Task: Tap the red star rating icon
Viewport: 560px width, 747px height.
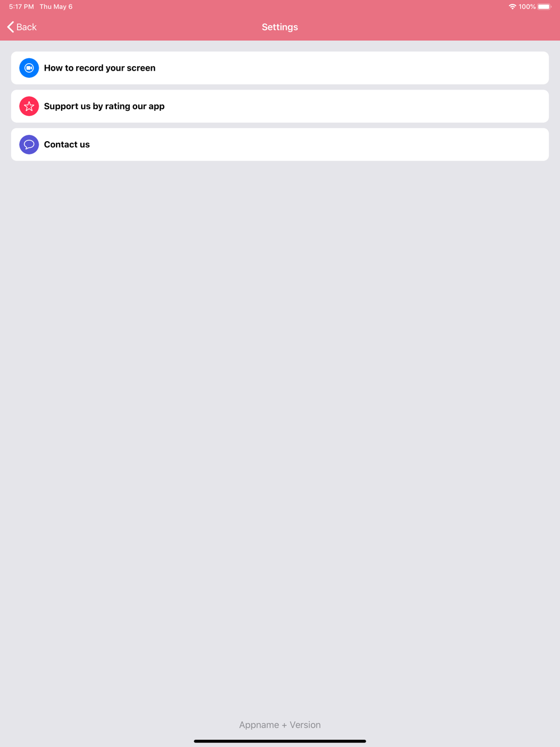Action: [x=29, y=106]
